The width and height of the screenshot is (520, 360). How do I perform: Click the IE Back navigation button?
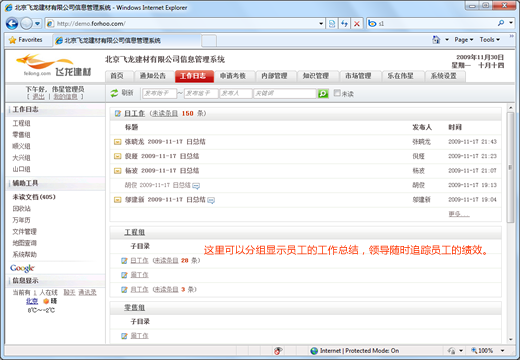coord(12,24)
